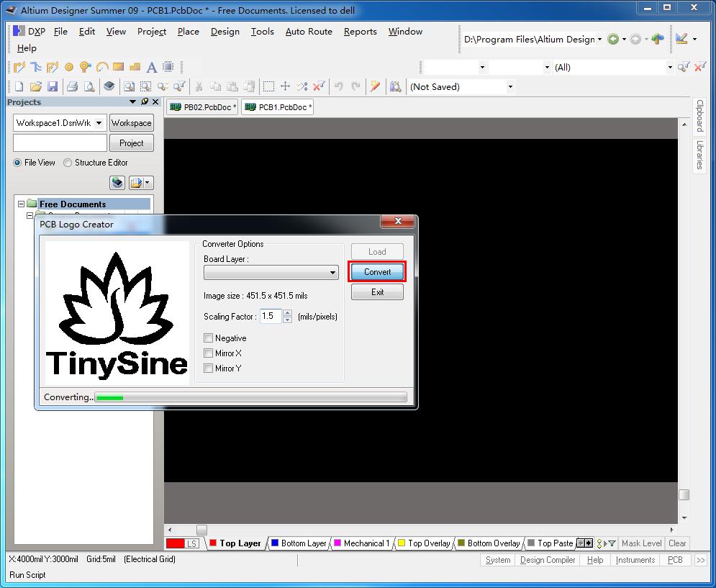Open the Workspace1.DsnWrk workspace dropdown
Image resolution: width=716 pixels, height=588 pixels.
click(x=99, y=122)
